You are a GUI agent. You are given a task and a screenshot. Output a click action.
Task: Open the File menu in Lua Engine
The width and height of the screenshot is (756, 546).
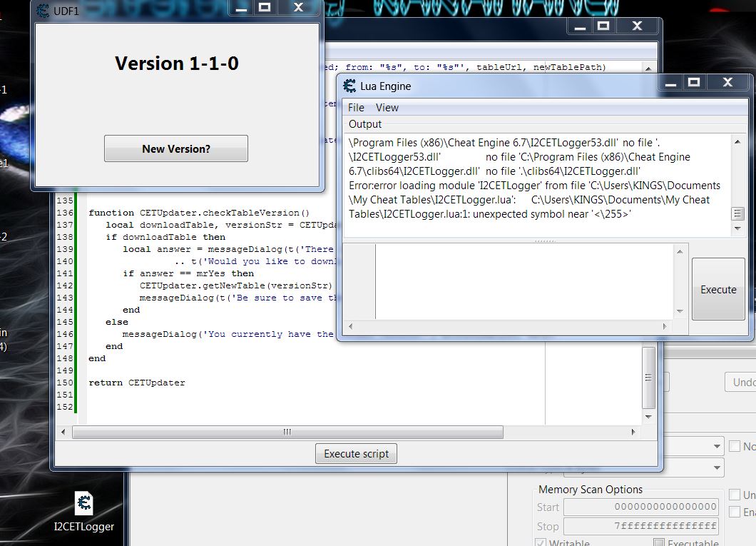(x=356, y=108)
